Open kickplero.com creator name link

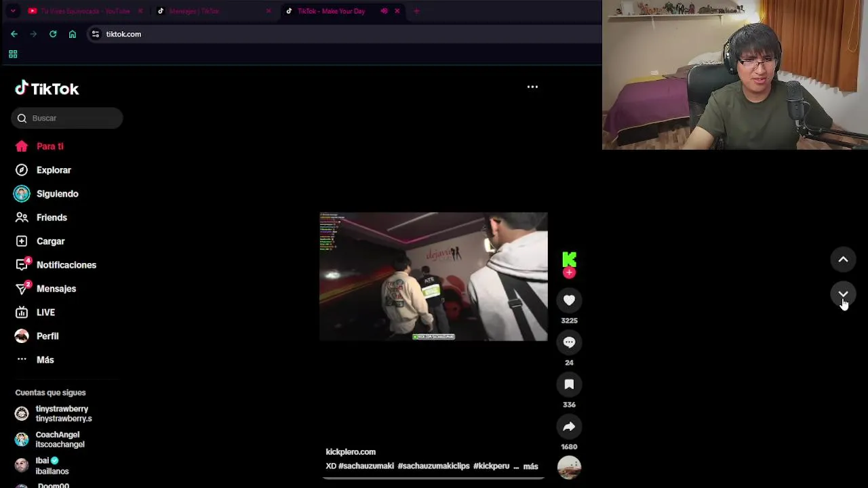pyautogui.click(x=351, y=452)
